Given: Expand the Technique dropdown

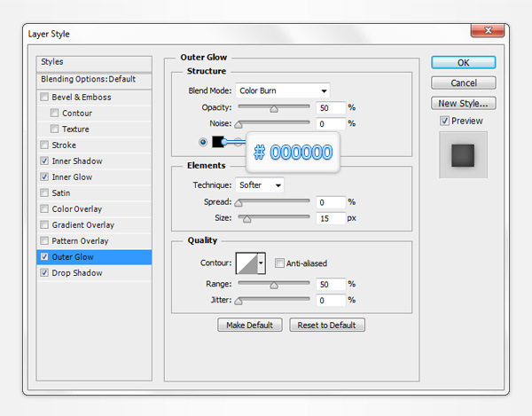Looking at the screenshot, I should [260, 185].
